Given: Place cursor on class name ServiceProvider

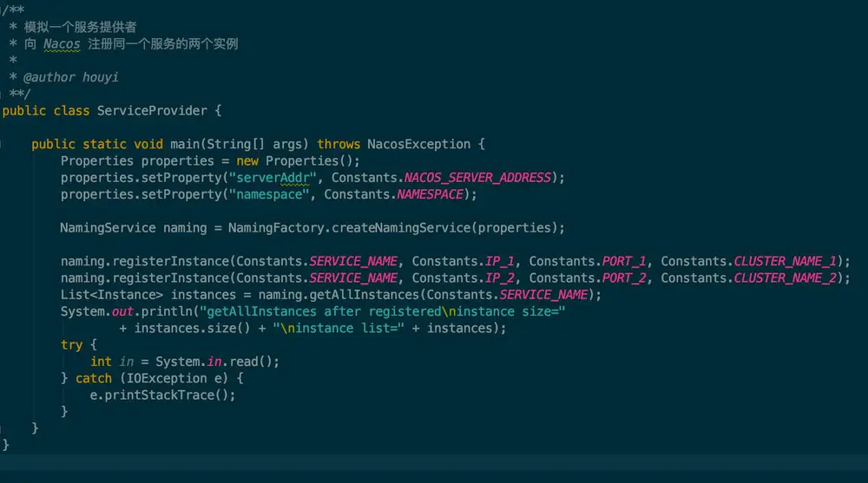Looking at the screenshot, I should tap(152, 111).
